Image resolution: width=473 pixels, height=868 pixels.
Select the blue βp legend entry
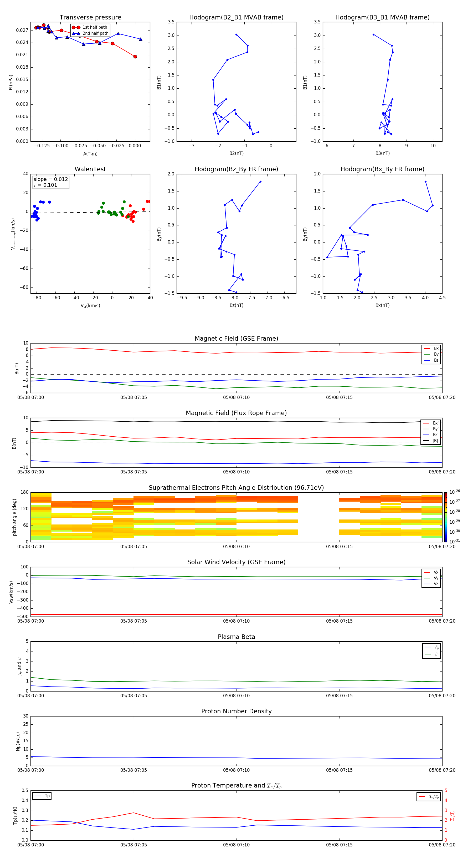coord(431,647)
